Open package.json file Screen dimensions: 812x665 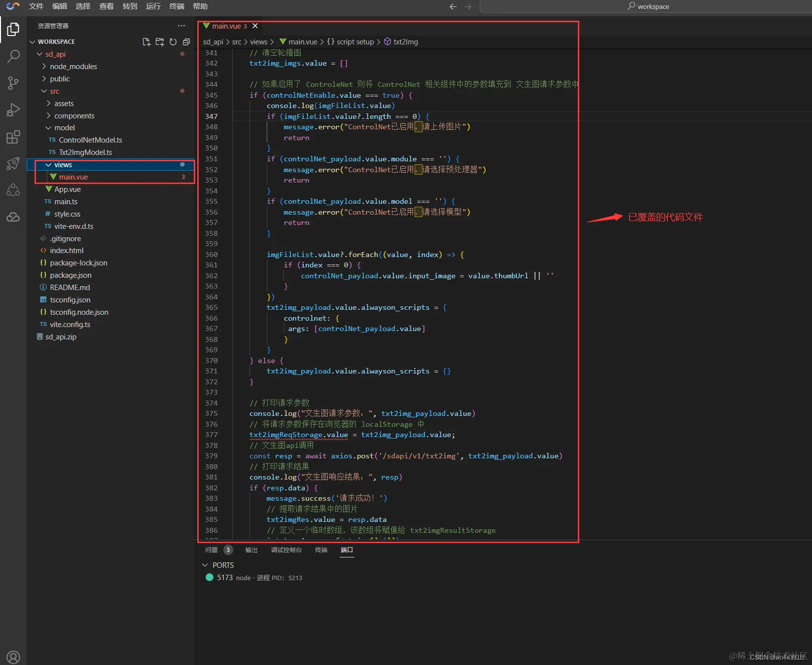pyautogui.click(x=71, y=275)
